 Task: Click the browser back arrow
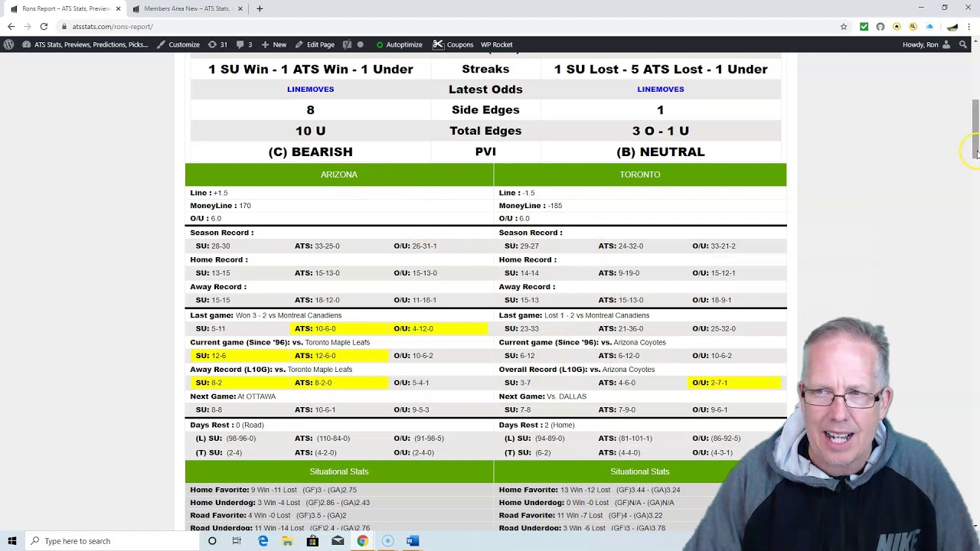pos(11,27)
